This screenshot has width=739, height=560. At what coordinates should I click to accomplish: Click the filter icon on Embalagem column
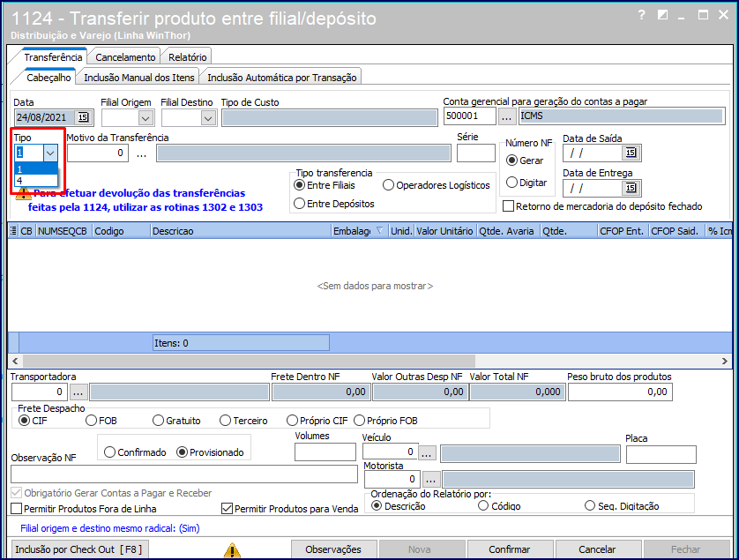tap(379, 230)
